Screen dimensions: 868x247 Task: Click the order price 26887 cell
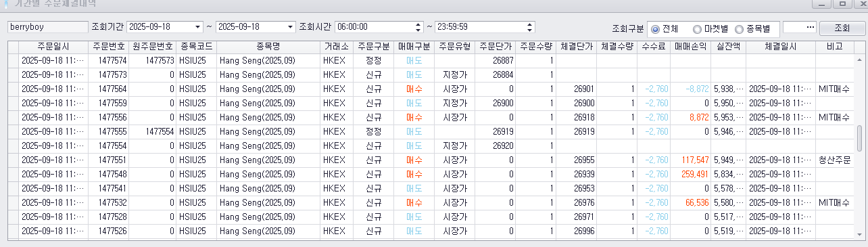(496, 60)
